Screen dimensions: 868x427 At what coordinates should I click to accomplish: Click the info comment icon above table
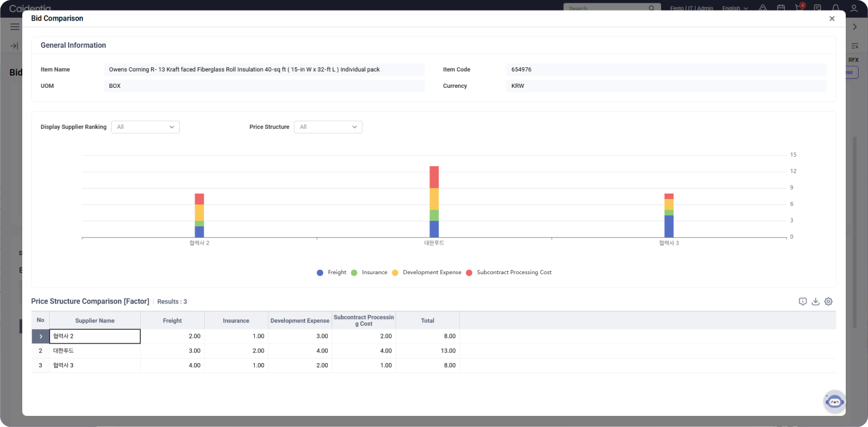(802, 301)
